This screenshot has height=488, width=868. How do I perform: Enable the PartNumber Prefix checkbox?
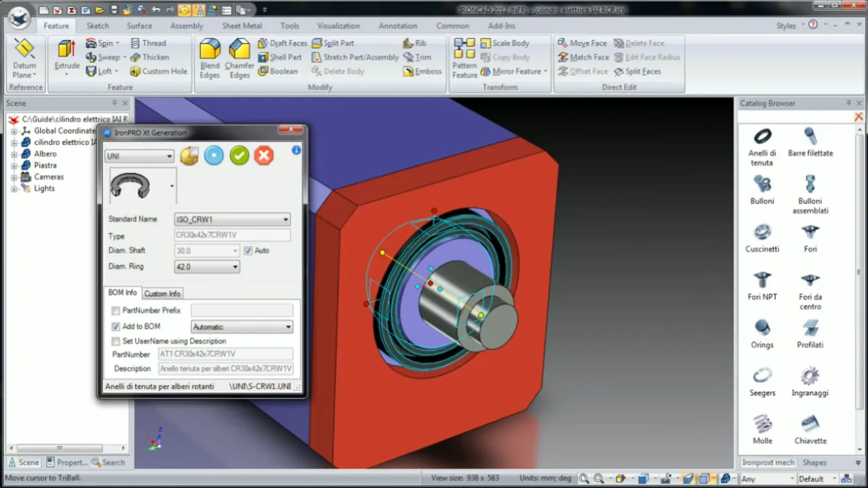116,310
